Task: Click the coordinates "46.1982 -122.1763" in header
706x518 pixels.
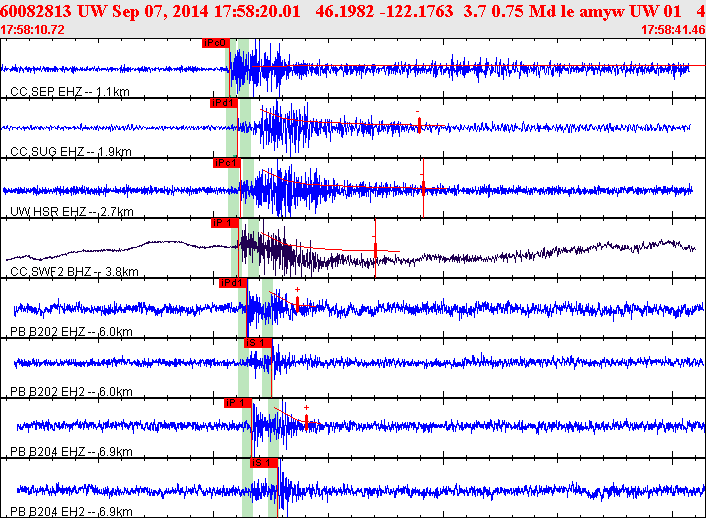Action: [385, 11]
